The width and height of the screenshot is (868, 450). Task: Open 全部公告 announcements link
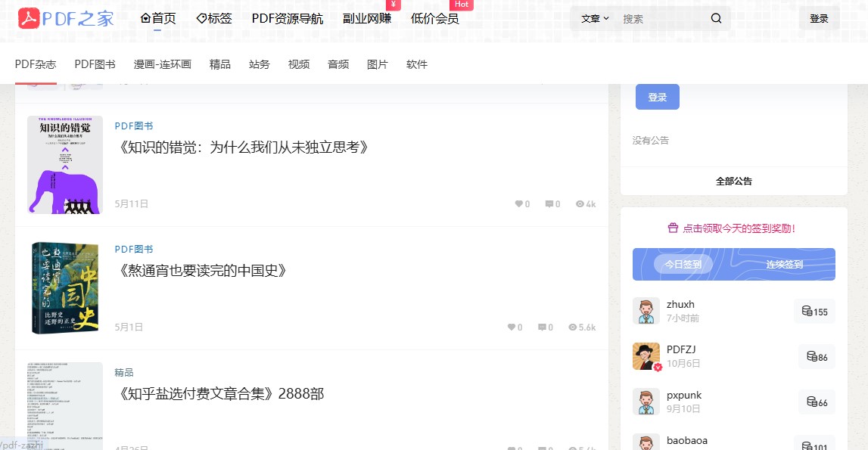pos(733,182)
